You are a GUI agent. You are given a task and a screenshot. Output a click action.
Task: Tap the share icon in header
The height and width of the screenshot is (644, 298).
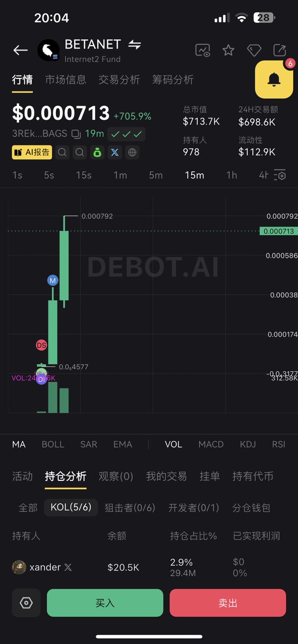pos(279,50)
